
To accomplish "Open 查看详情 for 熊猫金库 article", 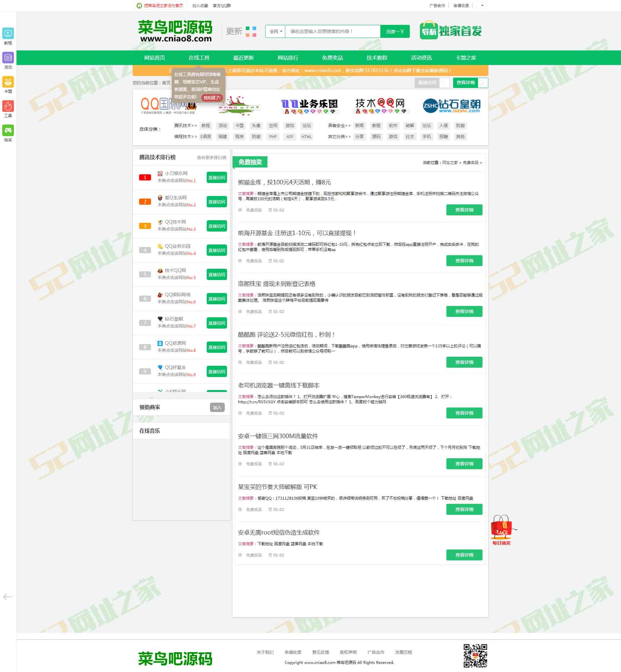I will (x=464, y=210).
